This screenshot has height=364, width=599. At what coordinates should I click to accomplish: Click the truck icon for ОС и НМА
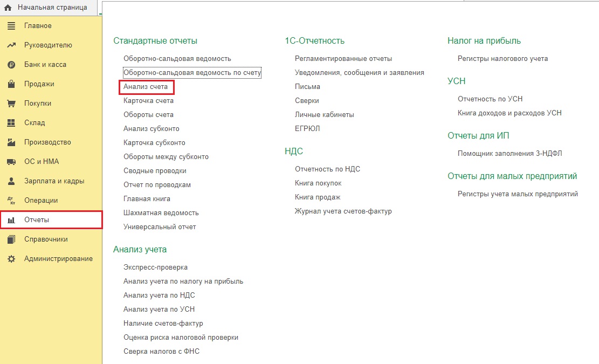pyautogui.click(x=11, y=162)
